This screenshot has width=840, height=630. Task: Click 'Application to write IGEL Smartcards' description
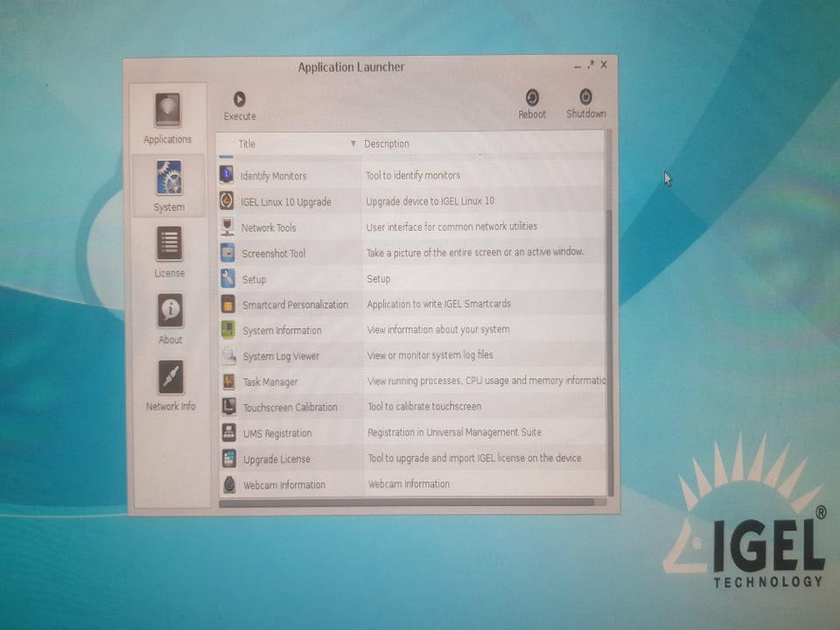438,304
